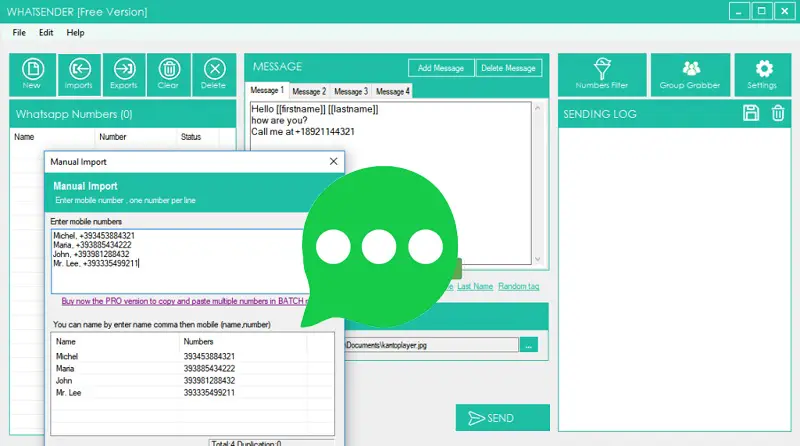800x446 pixels.
Task: Click inside the message text area
Action: point(390,183)
